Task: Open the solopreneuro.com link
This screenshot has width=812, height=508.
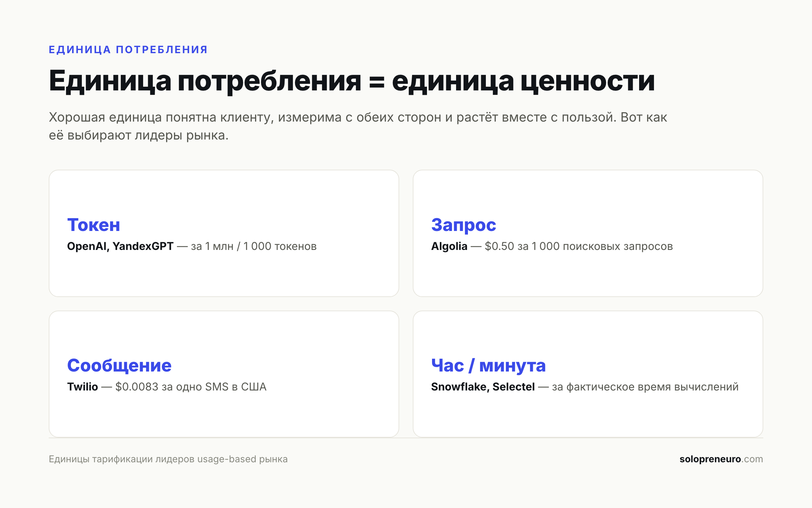Action: click(x=721, y=459)
